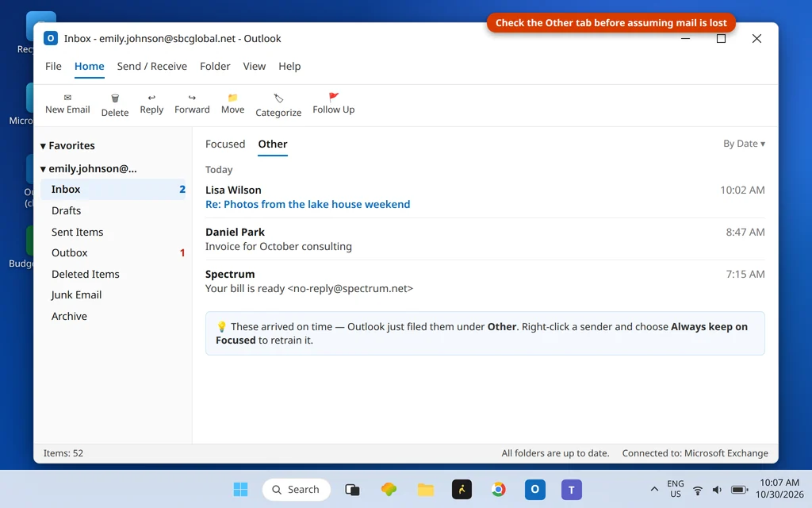The image size is (812, 508).
Task: Click the All folders are up to date status
Action: click(555, 453)
